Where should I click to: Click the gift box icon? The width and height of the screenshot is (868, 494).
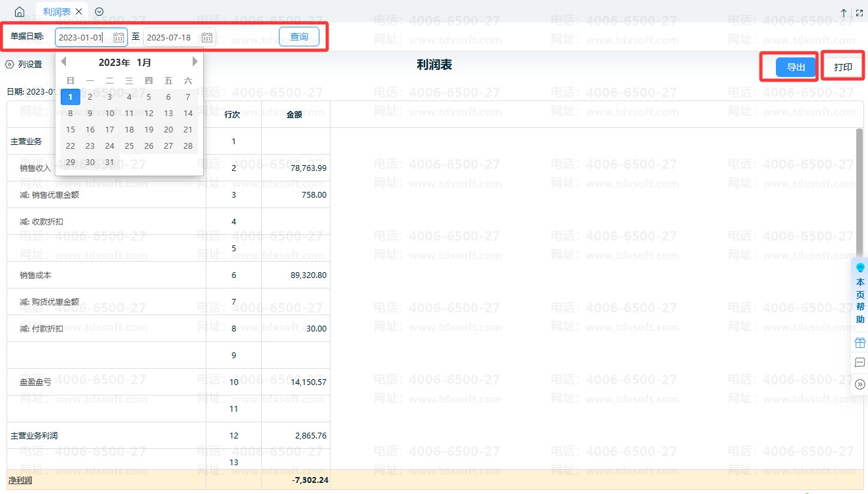point(860,343)
